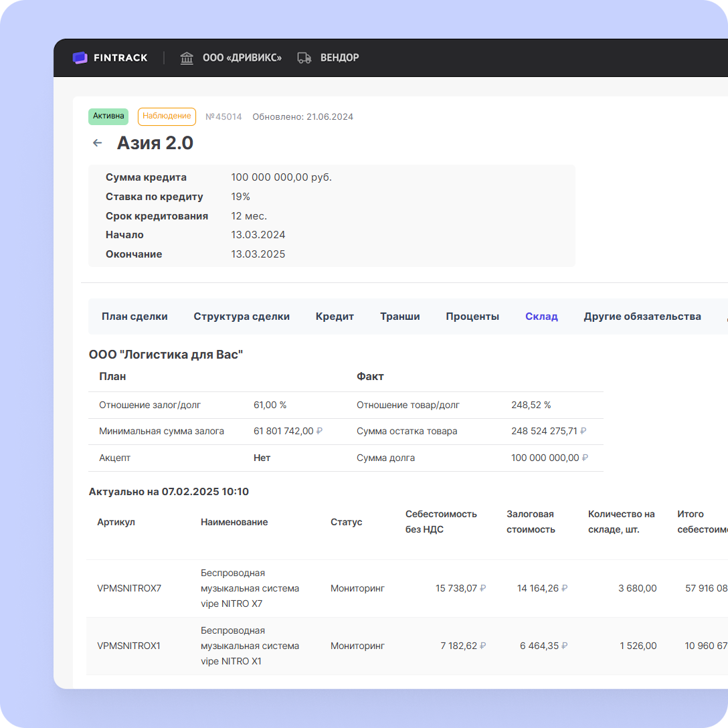The height and width of the screenshot is (728, 728).
Task: Open the Другие обязательства tab
Action: [x=642, y=316]
